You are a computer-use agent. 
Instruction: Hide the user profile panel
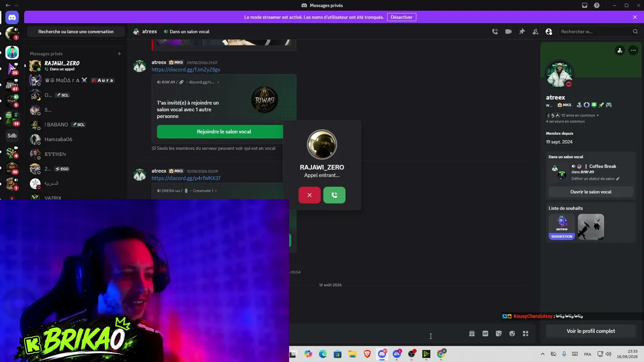(x=549, y=32)
